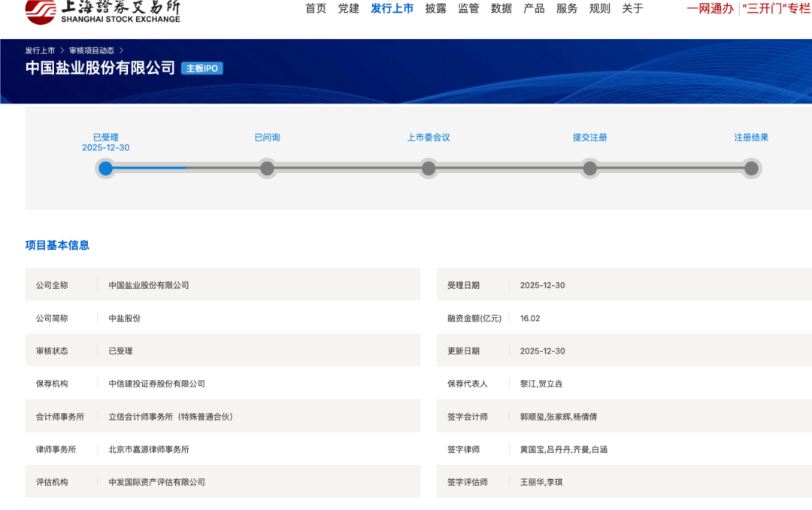Screen dimensions: 812x510
Task: Click the 提交注册 progress stage dot
Action: point(590,168)
